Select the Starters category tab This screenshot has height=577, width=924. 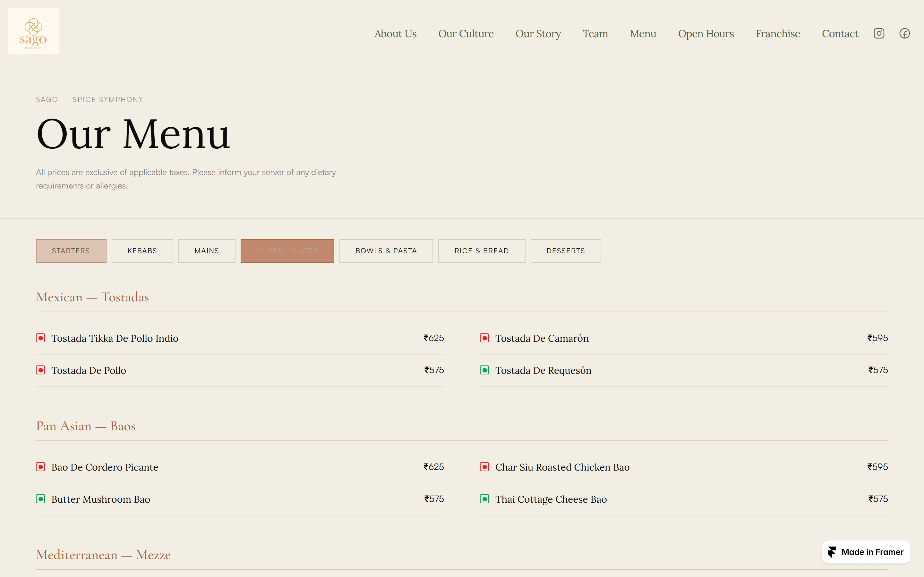click(x=71, y=251)
